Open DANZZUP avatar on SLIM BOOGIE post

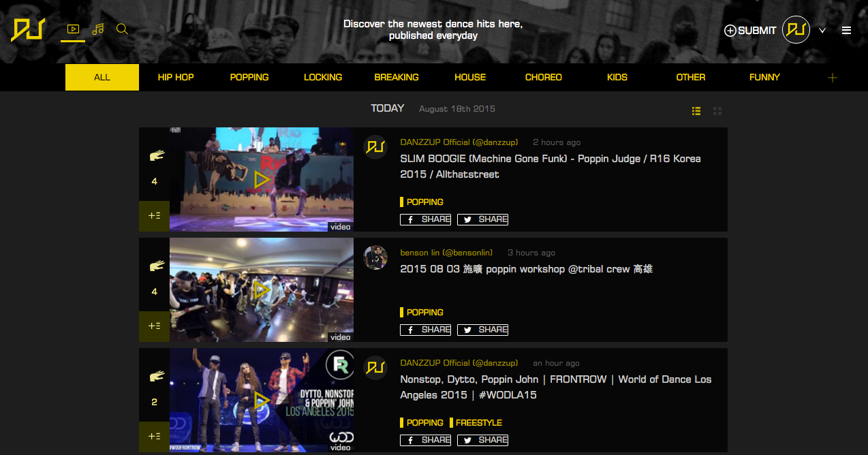tap(375, 147)
